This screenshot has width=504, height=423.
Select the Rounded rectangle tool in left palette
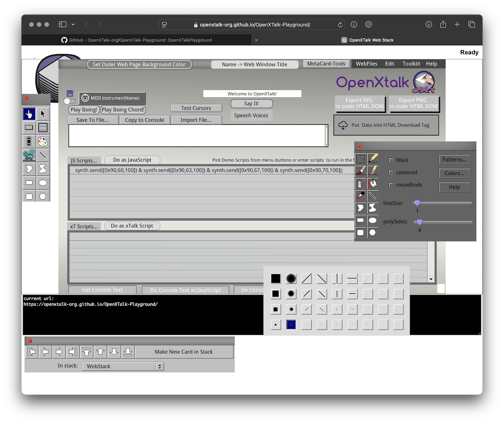pos(29,197)
